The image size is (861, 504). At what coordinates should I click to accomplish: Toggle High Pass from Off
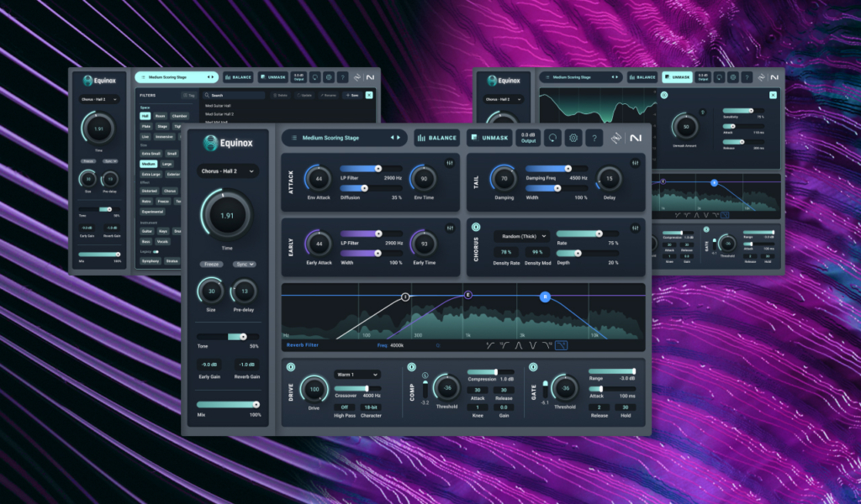pyautogui.click(x=344, y=407)
